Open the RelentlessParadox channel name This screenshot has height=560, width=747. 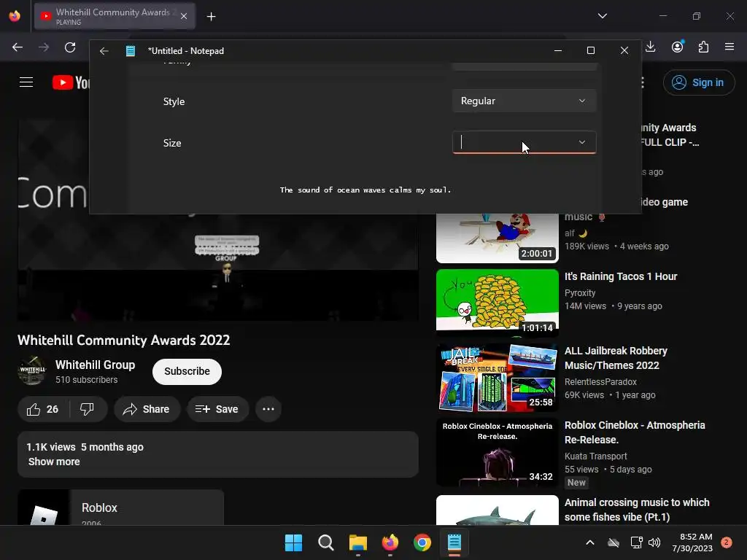tap(600, 382)
